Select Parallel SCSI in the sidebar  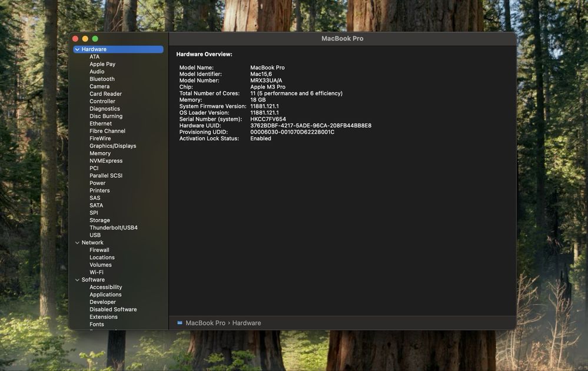coord(106,175)
